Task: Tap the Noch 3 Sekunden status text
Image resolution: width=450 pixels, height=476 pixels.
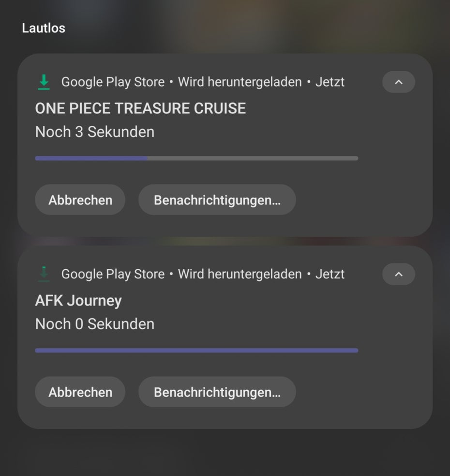Action: tap(95, 132)
